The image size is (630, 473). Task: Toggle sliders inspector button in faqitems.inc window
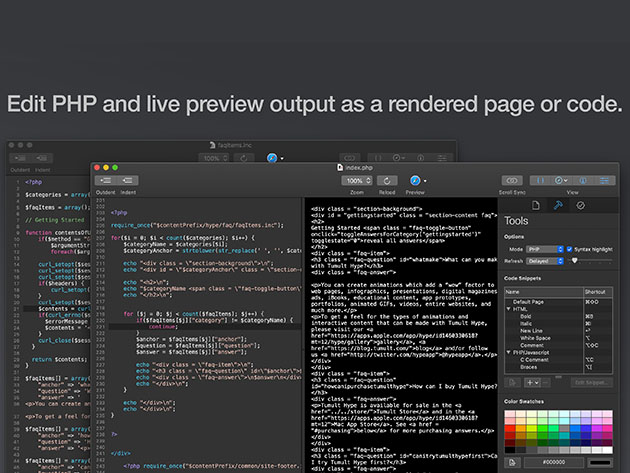click(442, 158)
